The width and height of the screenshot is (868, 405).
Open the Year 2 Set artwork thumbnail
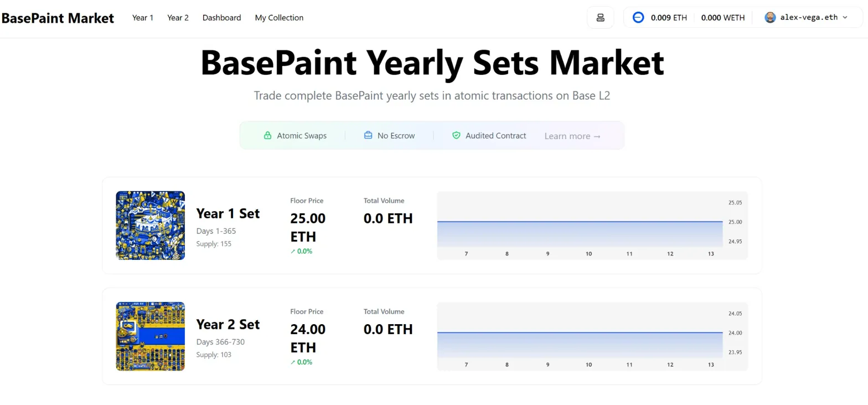click(x=151, y=336)
